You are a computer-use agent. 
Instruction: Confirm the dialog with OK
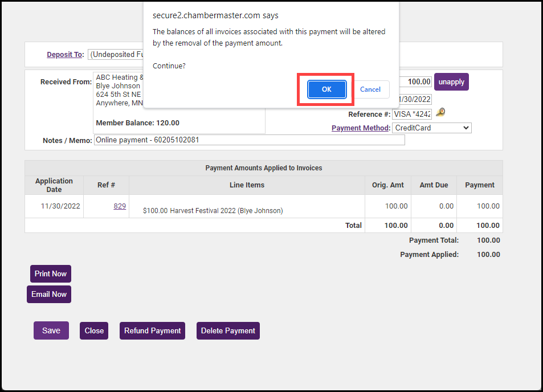pyautogui.click(x=326, y=89)
